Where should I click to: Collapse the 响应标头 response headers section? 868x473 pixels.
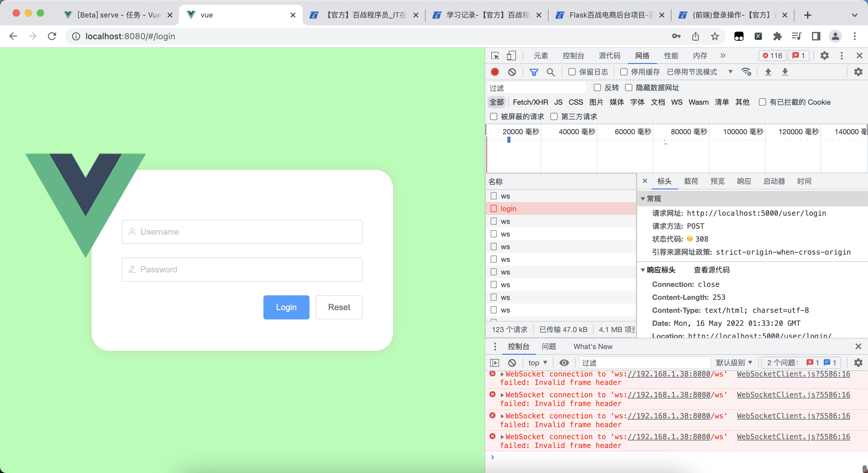point(643,270)
